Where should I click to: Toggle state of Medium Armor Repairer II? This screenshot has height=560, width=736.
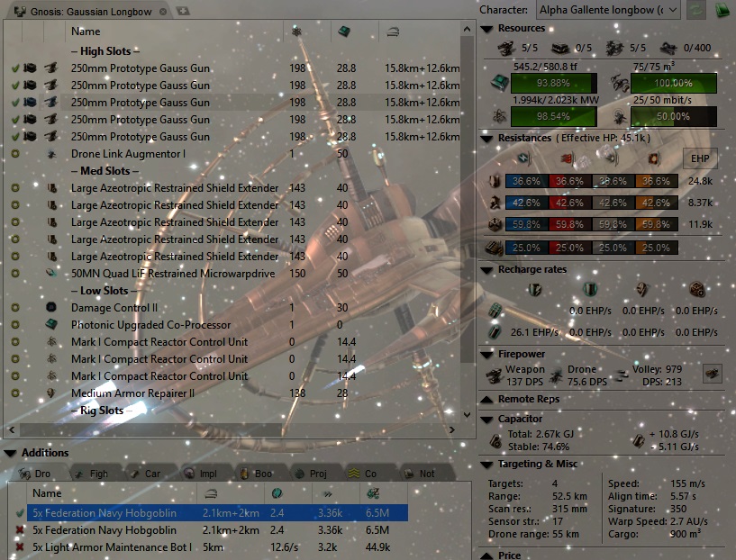click(x=15, y=393)
